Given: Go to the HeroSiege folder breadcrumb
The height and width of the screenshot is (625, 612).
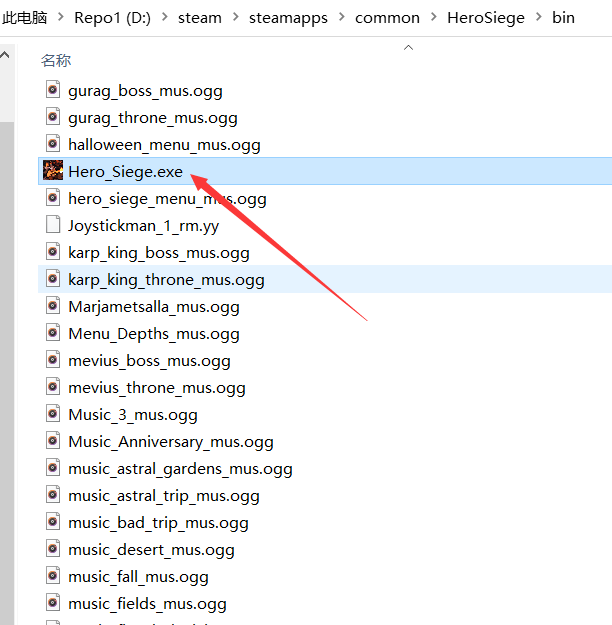Looking at the screenshot, I should click(486, 18).
